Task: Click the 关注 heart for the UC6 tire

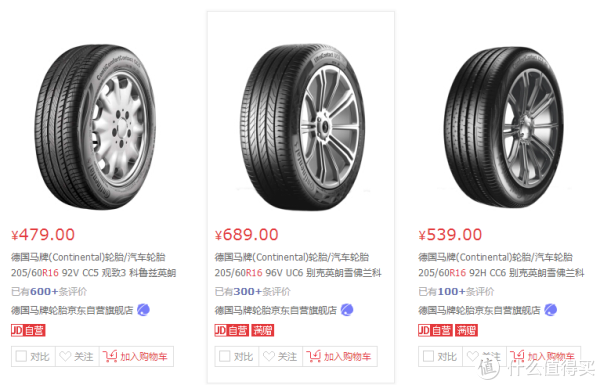Action: [x=269, y=356]
